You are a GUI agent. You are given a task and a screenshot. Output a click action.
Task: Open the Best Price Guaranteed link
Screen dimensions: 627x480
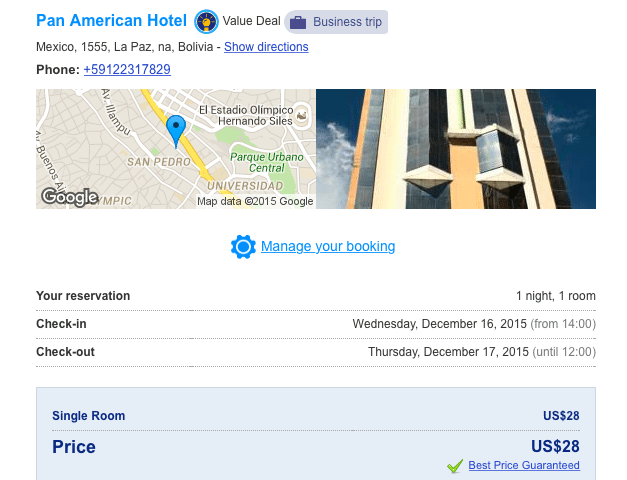[x=524, y=465]
